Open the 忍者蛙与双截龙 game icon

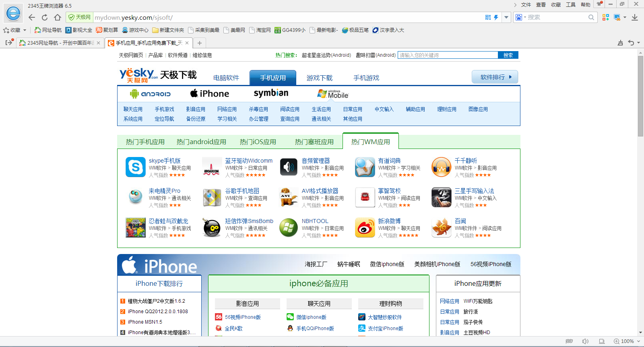pyautogui.click(x=136, y=227)
